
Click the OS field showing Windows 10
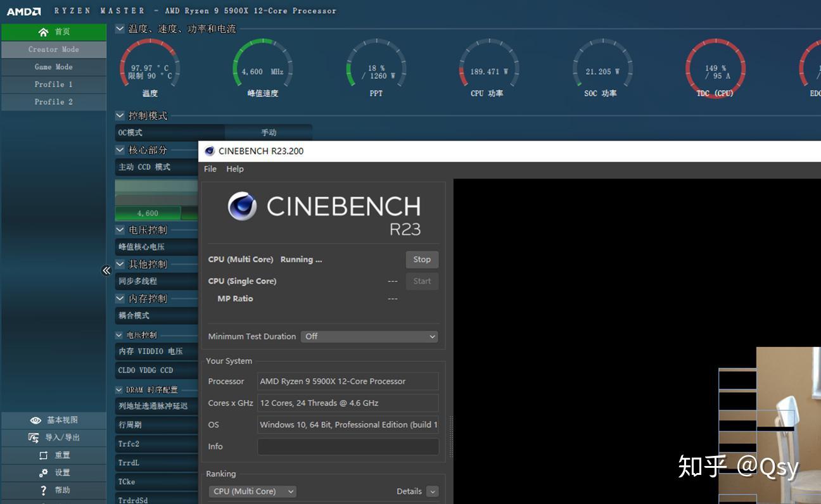[x=348, y=425]
